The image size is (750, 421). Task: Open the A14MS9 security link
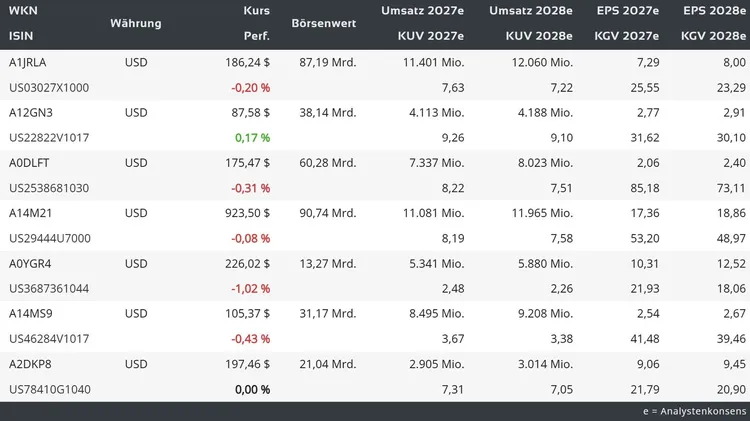tap(31, 313)
